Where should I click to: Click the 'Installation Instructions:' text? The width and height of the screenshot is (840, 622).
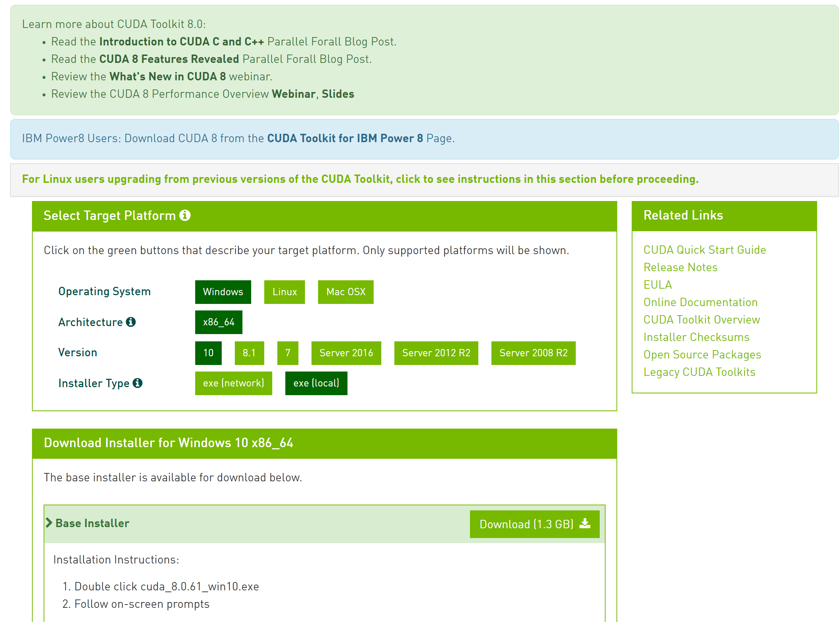(x=116, y=559)
